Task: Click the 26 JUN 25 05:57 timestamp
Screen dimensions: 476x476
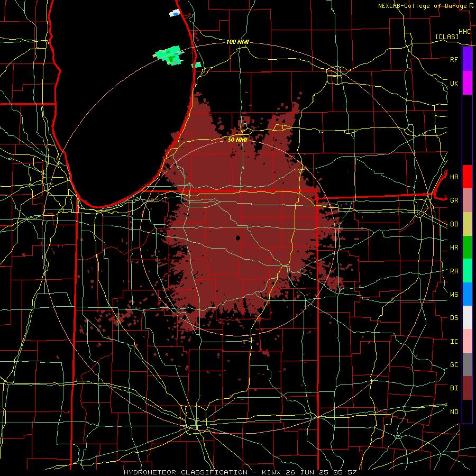Action: tap(321, 472)
